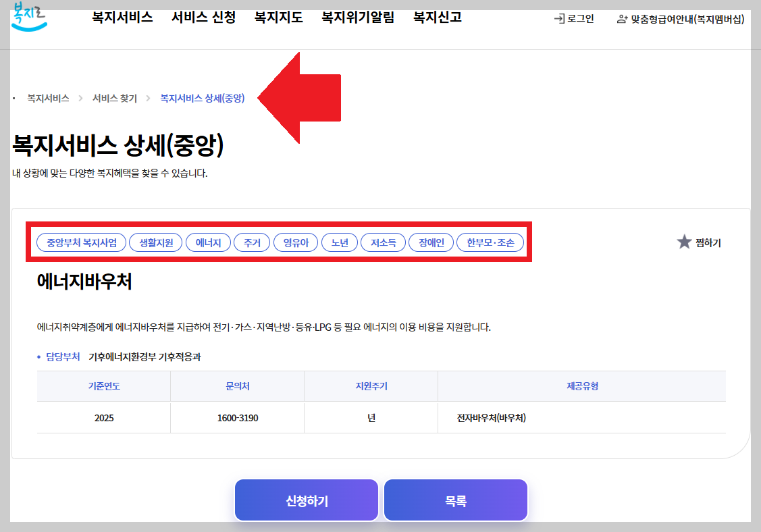Viewport: 761px width, 532px height.
Task: Select the 장애인 category tag
Action: 431,242
